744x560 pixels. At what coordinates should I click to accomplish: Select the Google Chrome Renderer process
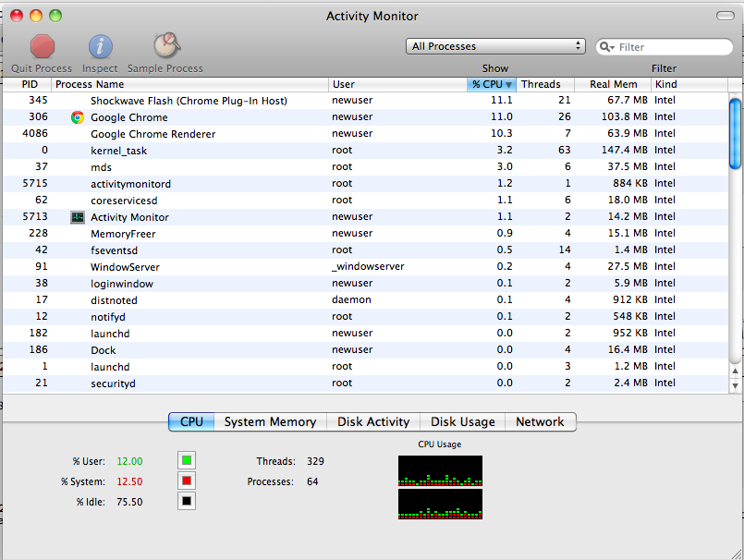(x=365, y=134)
